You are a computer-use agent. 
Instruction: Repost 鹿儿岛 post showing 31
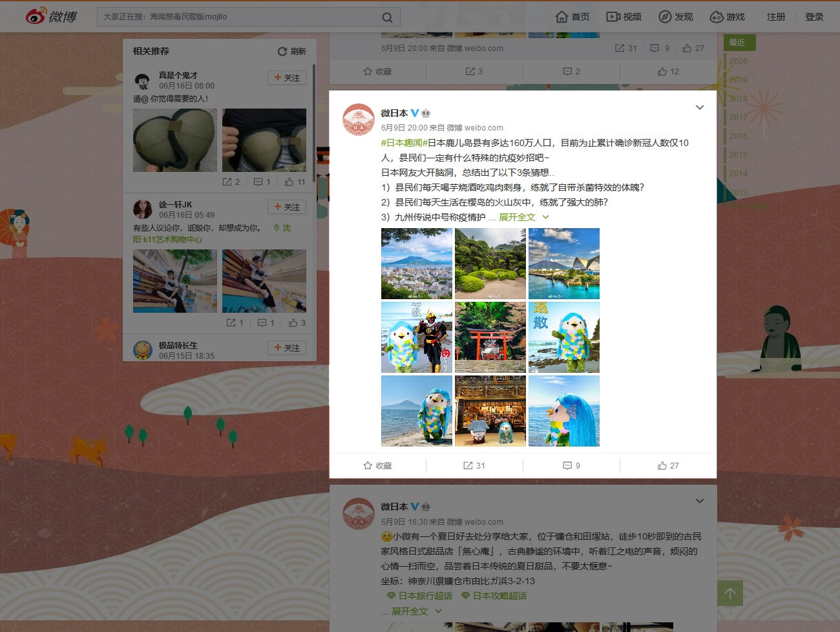[474, 465]
